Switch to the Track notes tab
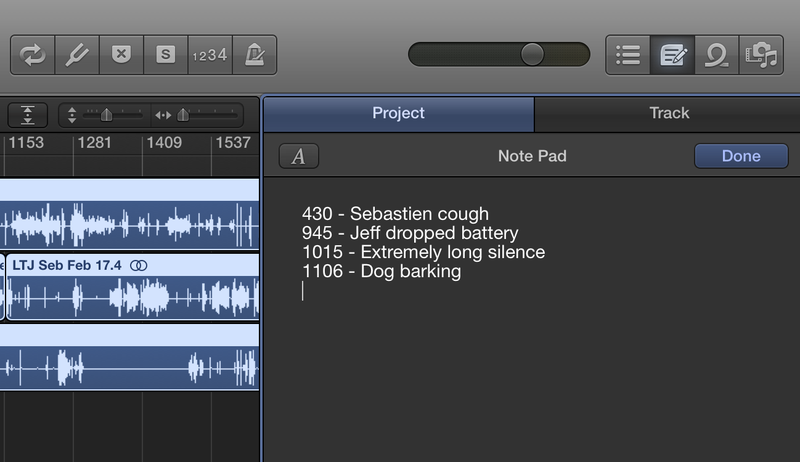The width and height of the screenshot is (800, 462). click(x=669, y=113)
